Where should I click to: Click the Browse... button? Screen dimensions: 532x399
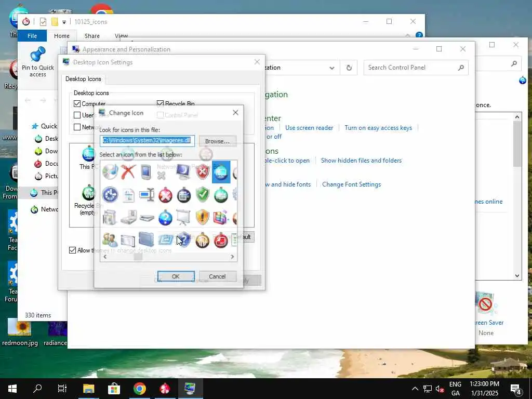218,141
